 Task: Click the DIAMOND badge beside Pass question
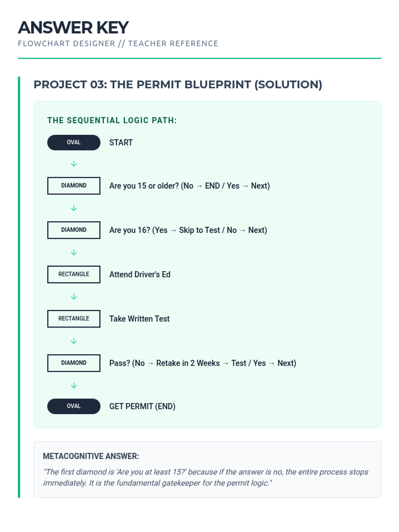73,363
